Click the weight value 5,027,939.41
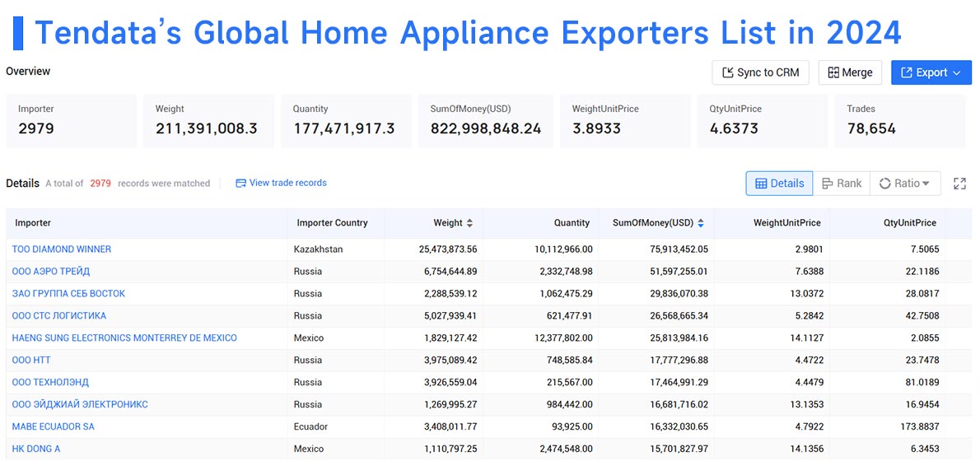The width and height of the screenshot is (980, 461). pyautogui.click(x=450, y=316)
